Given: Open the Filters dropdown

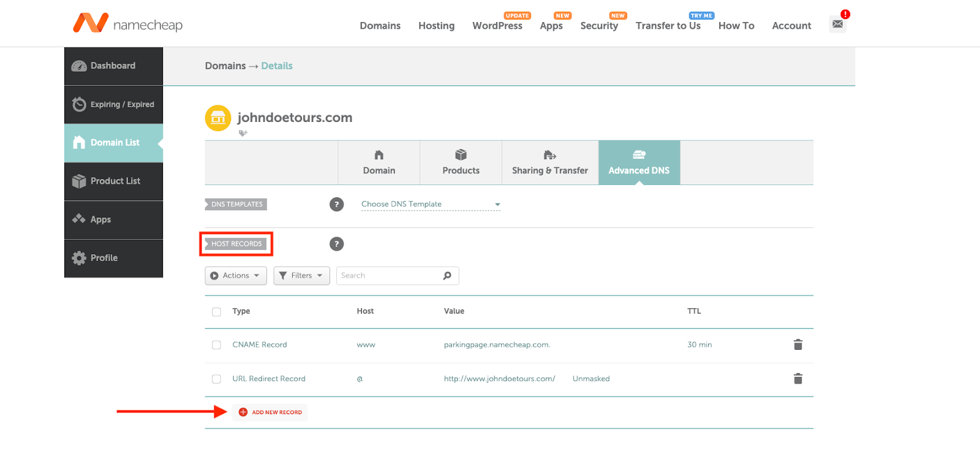Looking at the screenshot, I should [302, 276].
